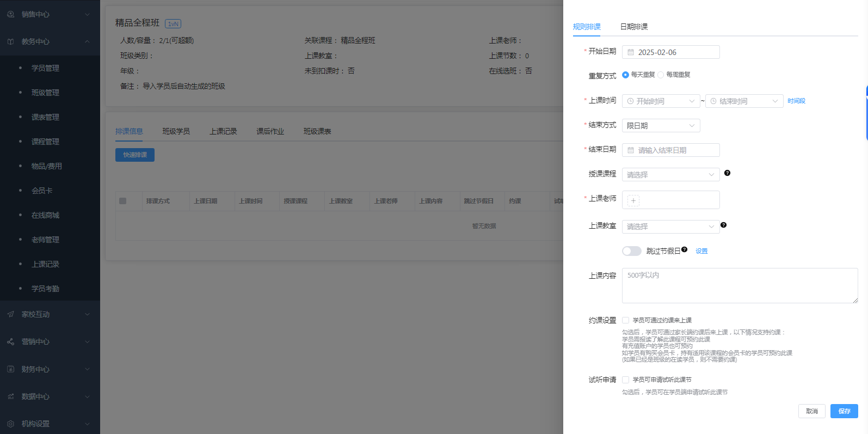Expand the 销售中心 menu chevron
868x434 pixels.
87,14
